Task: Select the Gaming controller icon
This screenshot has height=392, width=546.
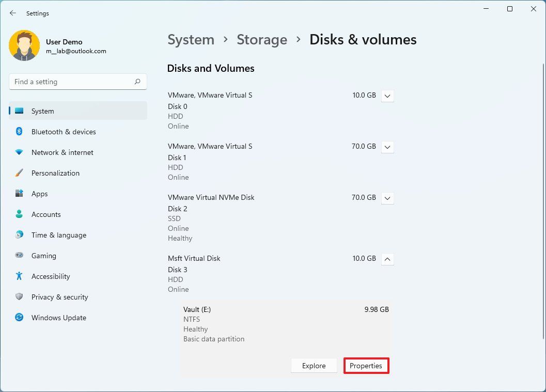Action: pos(20,256)
